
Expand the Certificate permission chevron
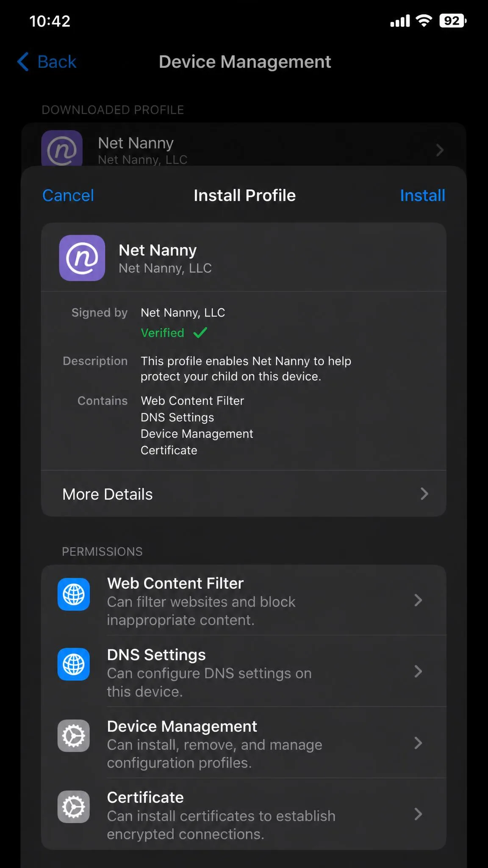click(418, 814)
